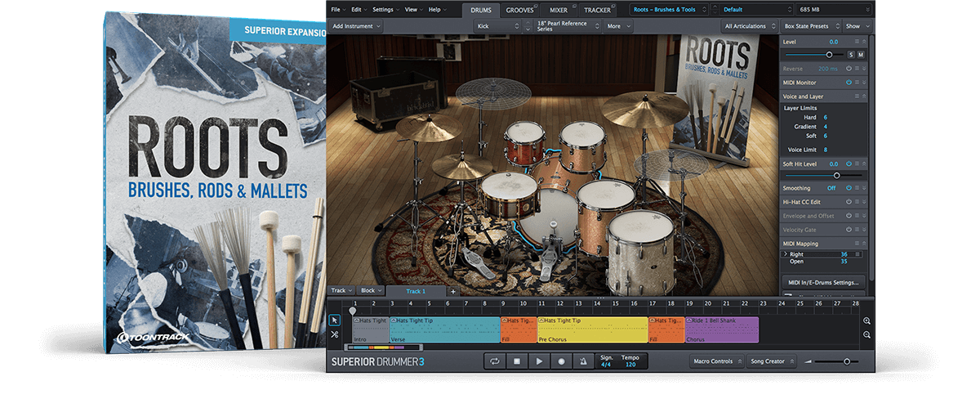Switch to the Drums tab
Viewport: 980px width, 399px height.
(x=479, y=10)
